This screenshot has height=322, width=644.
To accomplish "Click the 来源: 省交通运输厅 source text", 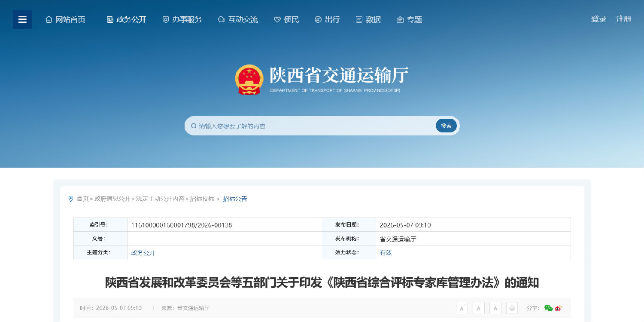I will click(185, 308).
